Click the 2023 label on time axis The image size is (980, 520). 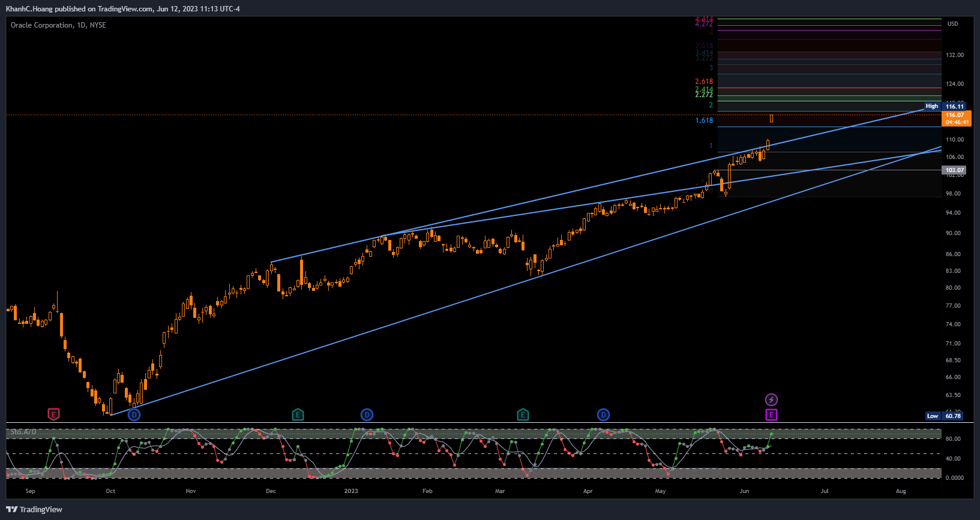point(351,491)
